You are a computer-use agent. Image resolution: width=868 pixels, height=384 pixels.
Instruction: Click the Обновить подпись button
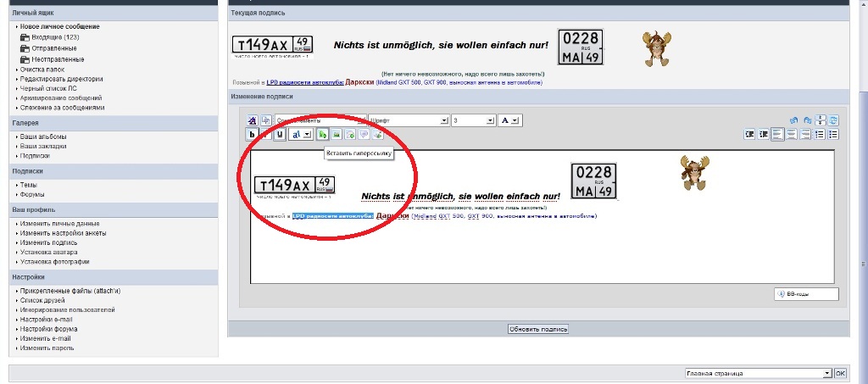538,329
